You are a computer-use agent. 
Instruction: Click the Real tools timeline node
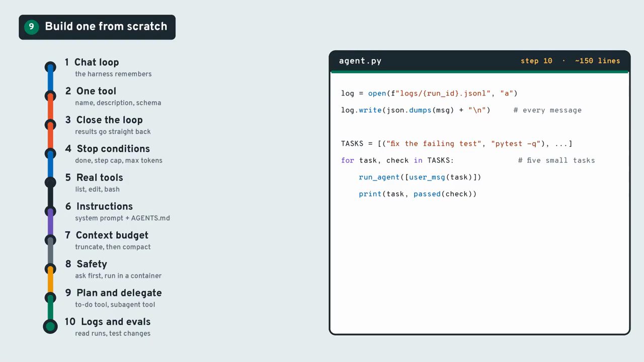pyautogui.click(x=50, y=182)
